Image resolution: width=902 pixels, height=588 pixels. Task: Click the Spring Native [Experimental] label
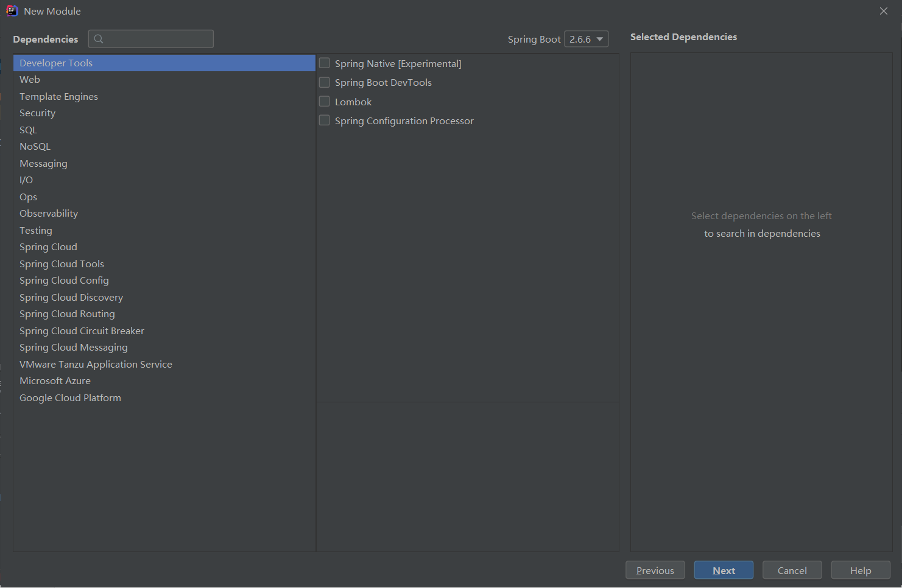[x=398, y=63]
